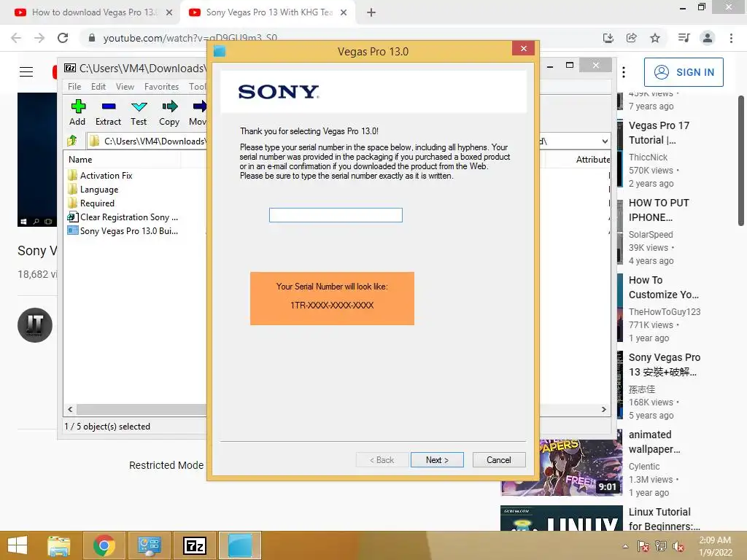Open 'animated wallpaper' suggested video
The width and height of the screenshot is (747, 560).
click(654, 442)
